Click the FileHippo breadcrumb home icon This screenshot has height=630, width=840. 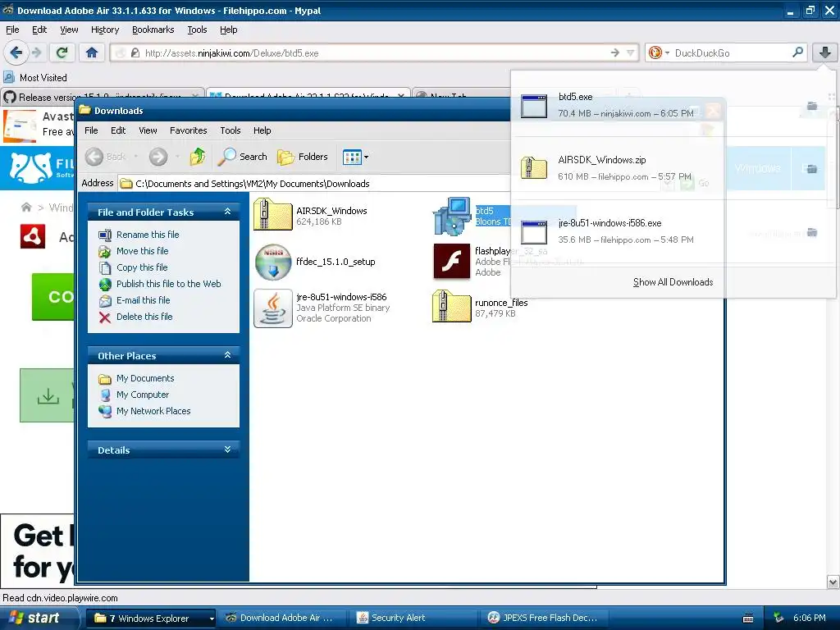(25, 208)
